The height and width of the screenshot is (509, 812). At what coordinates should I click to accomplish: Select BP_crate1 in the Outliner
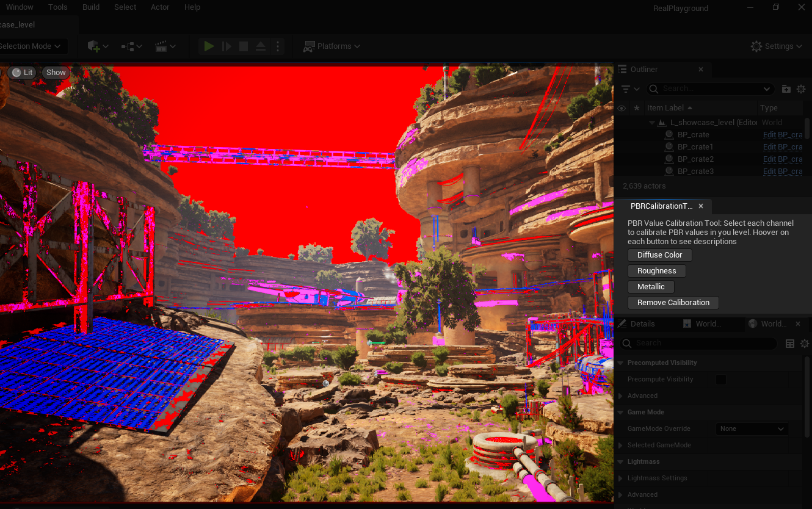pos(695,147)
